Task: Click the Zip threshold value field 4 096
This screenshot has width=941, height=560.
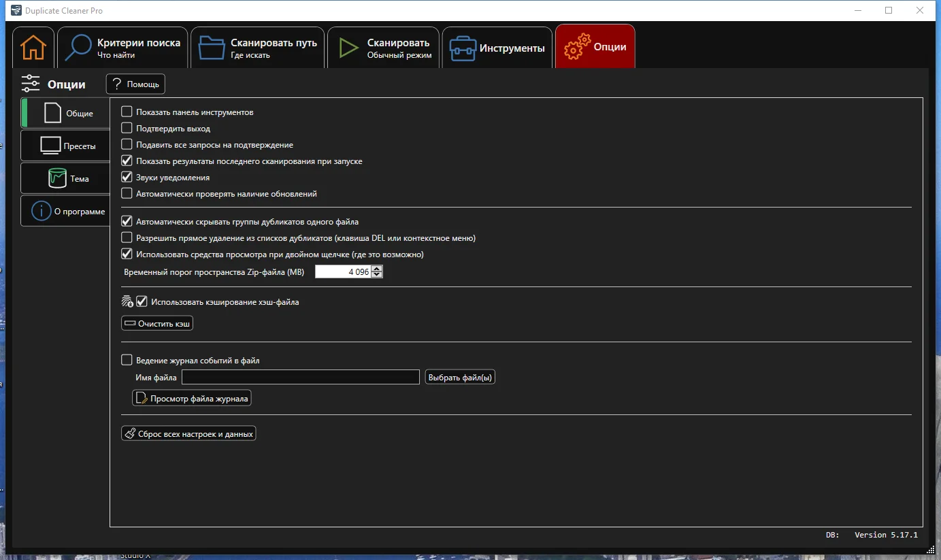Action: (x=344, y=271)
